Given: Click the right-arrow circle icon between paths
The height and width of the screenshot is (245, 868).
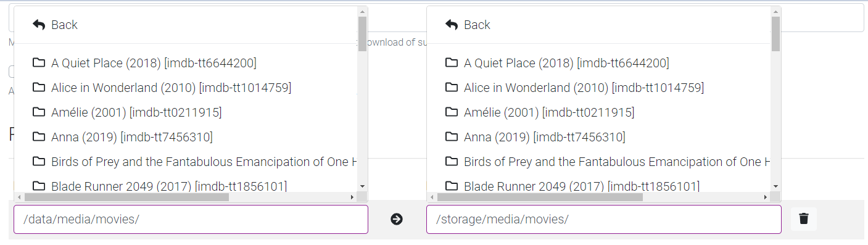Looking at the screenshot, I should [397, 219].
